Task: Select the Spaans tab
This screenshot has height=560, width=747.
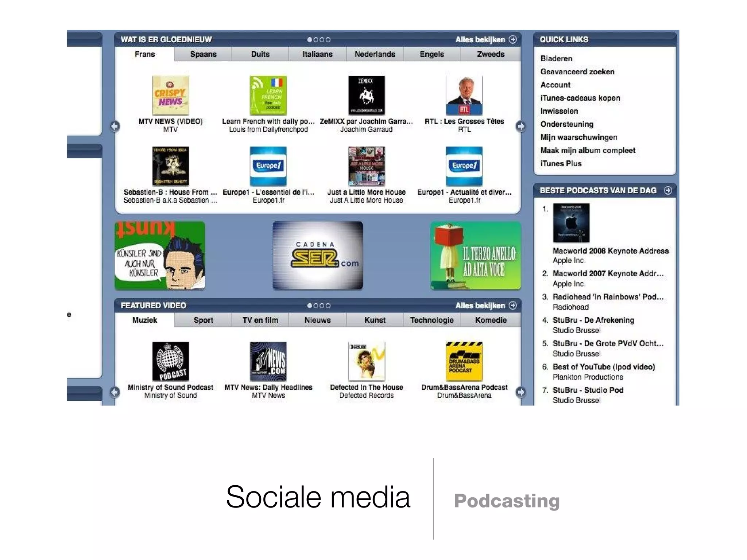Action: (x=203, y=54)
